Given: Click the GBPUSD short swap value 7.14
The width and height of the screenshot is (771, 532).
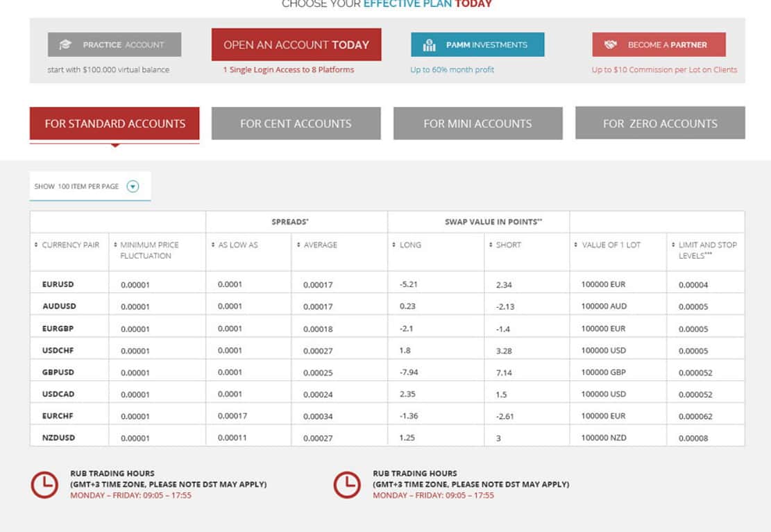Looking at the screenshot, I should pyautogui.click(x=504, y=372).
